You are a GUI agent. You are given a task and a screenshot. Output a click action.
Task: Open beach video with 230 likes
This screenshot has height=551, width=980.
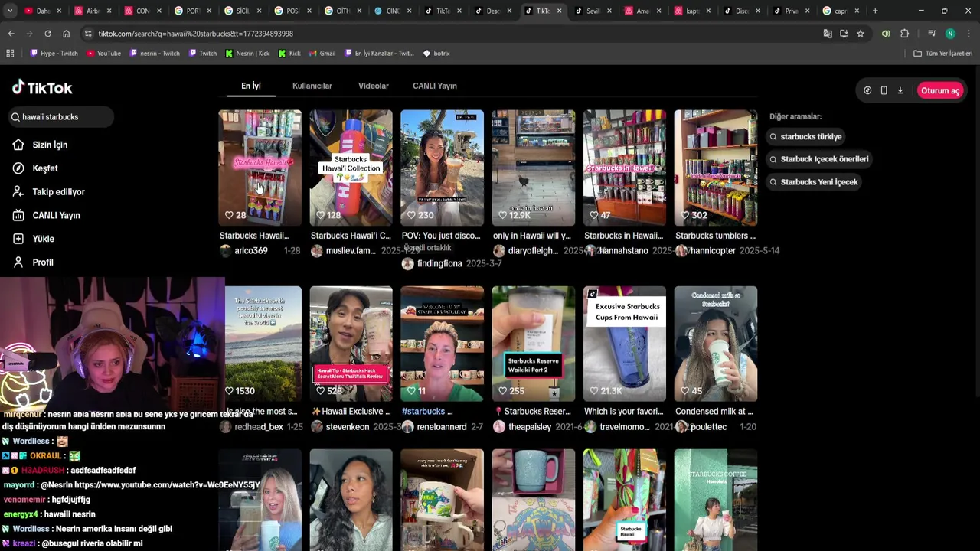442,168
